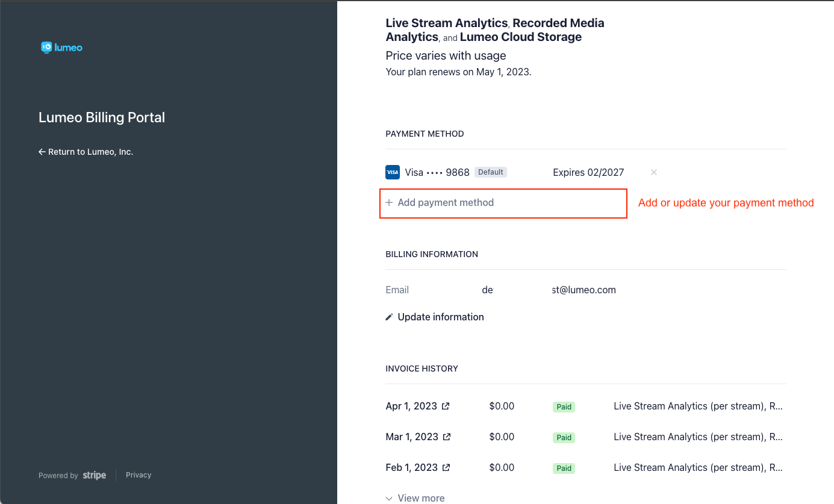Click the $0.00 amount for Apr 1, 2023
Screen dimensions: 834x504
coord(502,406)
